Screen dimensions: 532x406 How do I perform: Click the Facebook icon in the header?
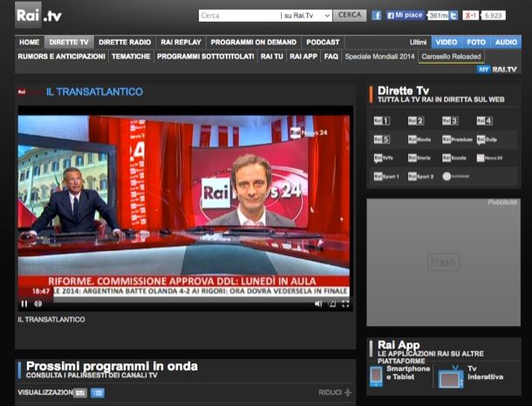tap(376, 16)
